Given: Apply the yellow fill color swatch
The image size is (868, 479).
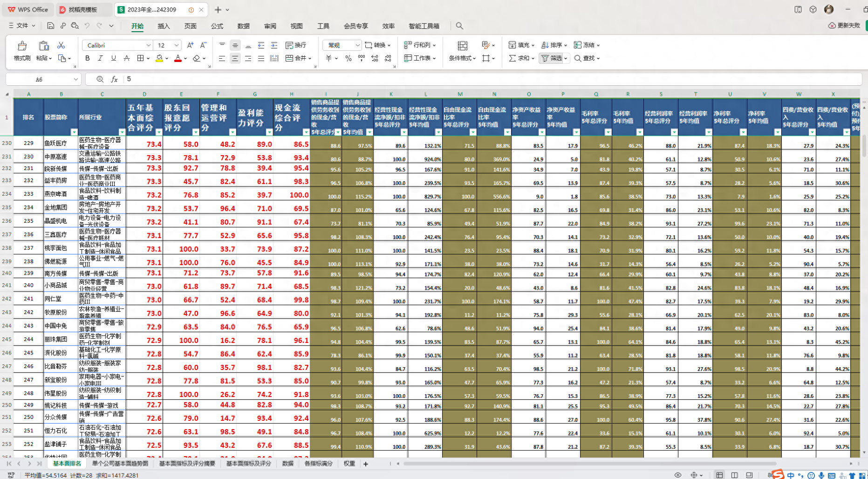Looking at the screenshot, I should [159, 58].
